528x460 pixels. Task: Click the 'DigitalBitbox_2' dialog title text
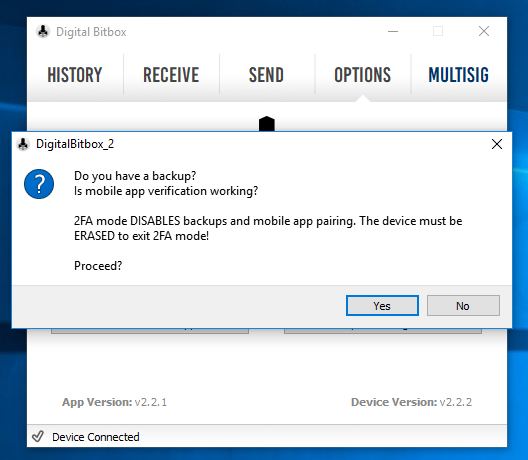[x=75, y=144]
